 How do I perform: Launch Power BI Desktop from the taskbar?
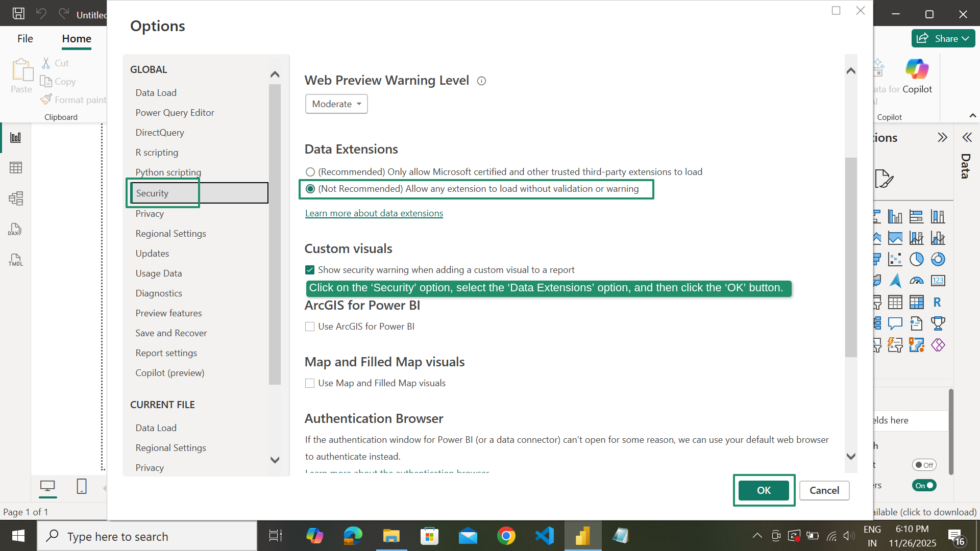(x=582, y=536)
